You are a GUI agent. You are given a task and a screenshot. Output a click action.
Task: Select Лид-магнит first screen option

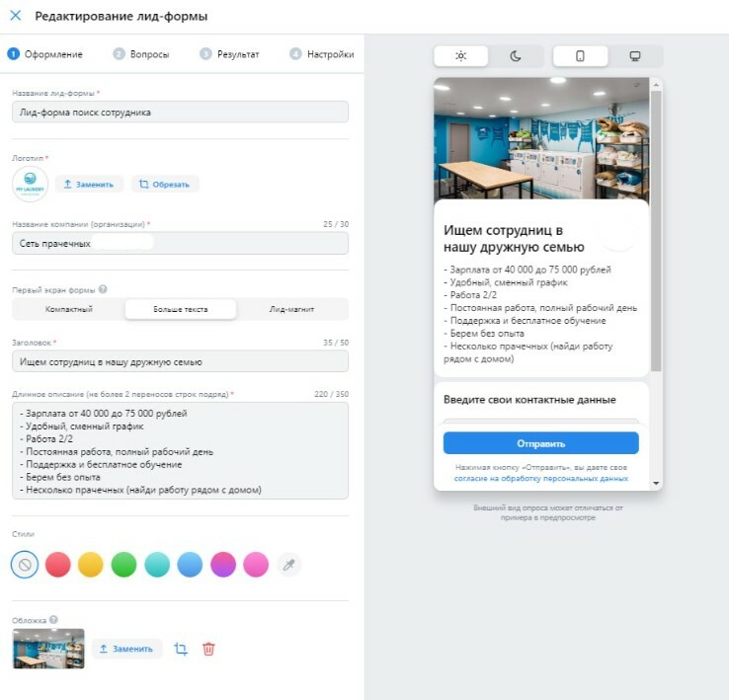click(x=292, y=309)
